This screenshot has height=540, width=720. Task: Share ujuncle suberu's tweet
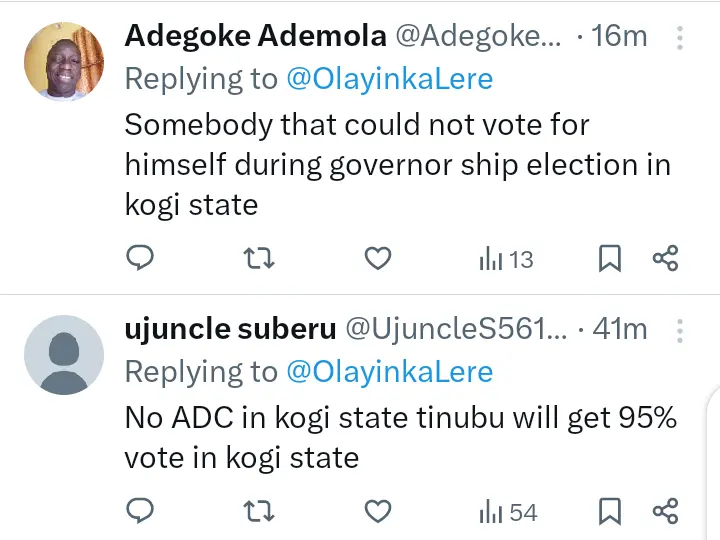[666, 512]
